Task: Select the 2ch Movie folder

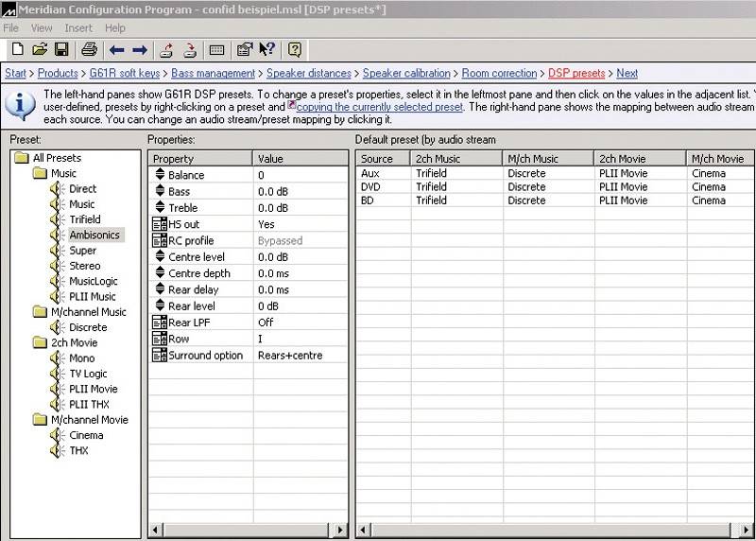Action: [x=75, y=342]
